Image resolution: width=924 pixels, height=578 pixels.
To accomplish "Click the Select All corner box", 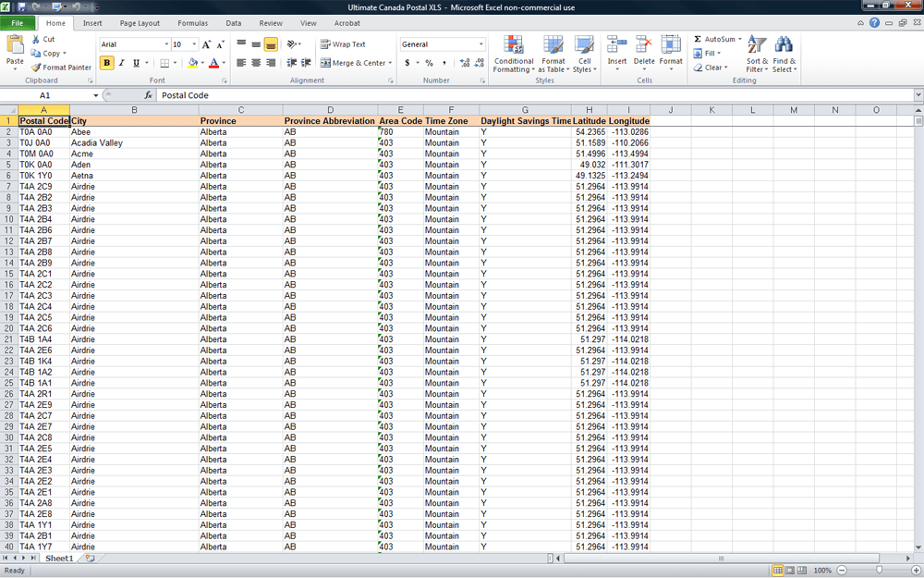I will pyautogui.click(x=9, y=110).
